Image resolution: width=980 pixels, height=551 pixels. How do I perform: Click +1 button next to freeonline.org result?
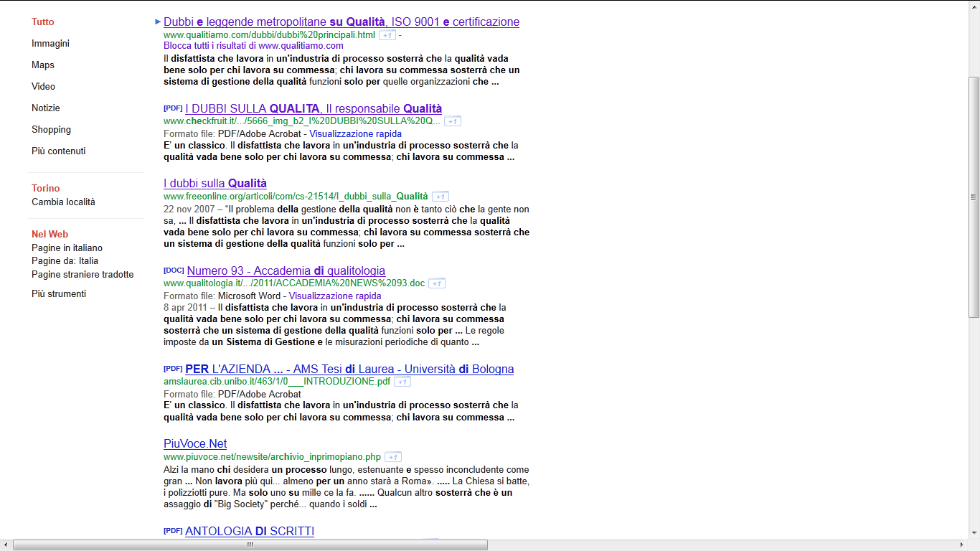click(440, 197)
